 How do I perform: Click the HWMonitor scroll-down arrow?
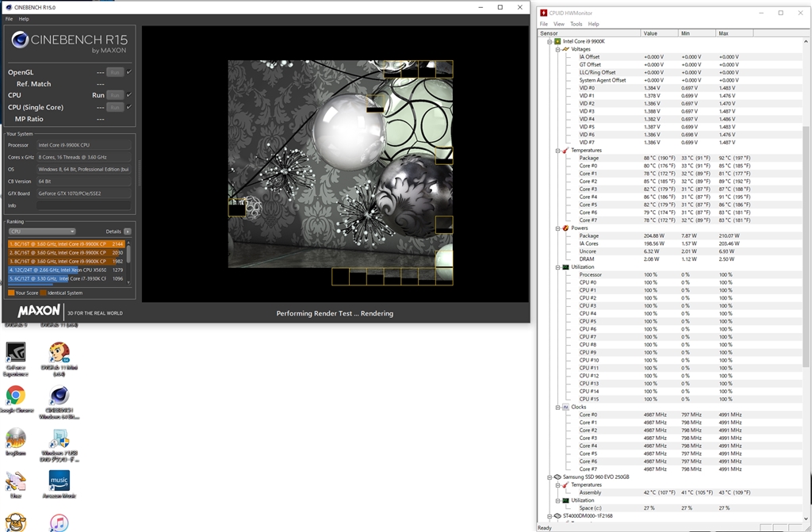[806, 519]
